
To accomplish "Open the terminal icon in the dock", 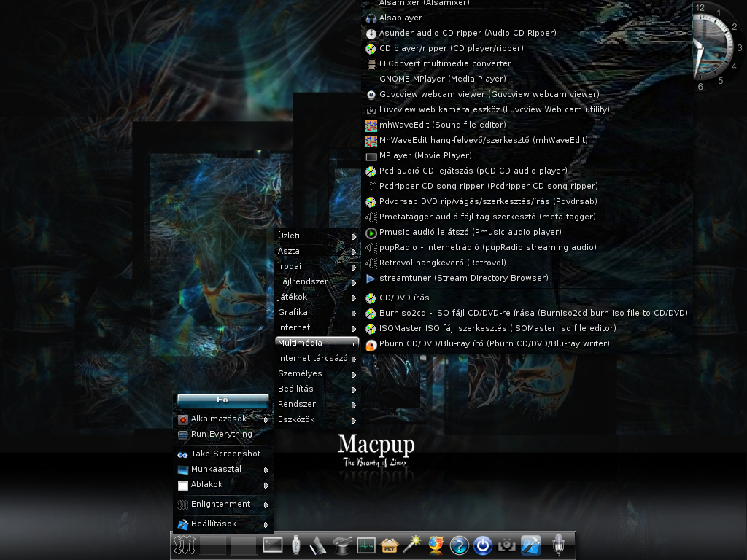I will [x=273, y=545].
